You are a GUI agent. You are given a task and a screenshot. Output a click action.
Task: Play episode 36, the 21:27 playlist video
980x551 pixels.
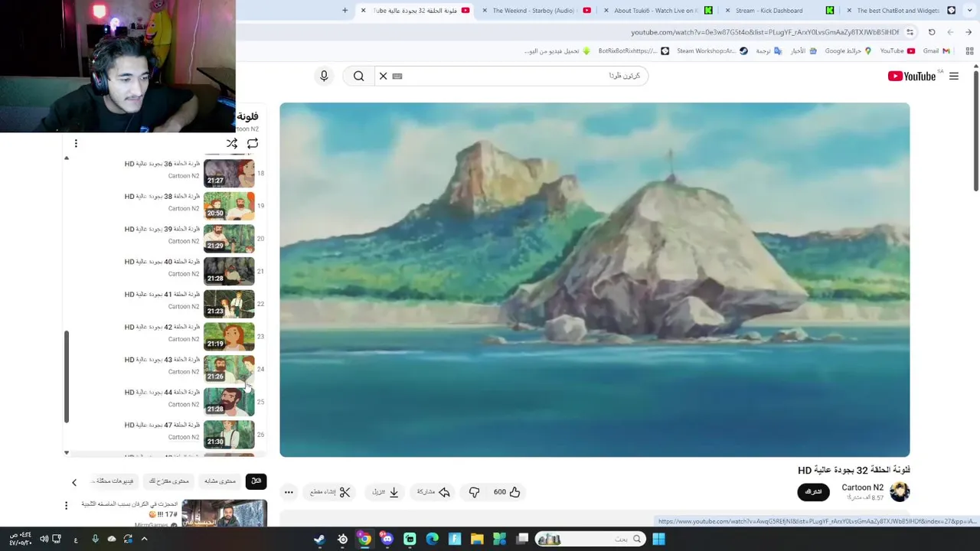click(229, 173)
